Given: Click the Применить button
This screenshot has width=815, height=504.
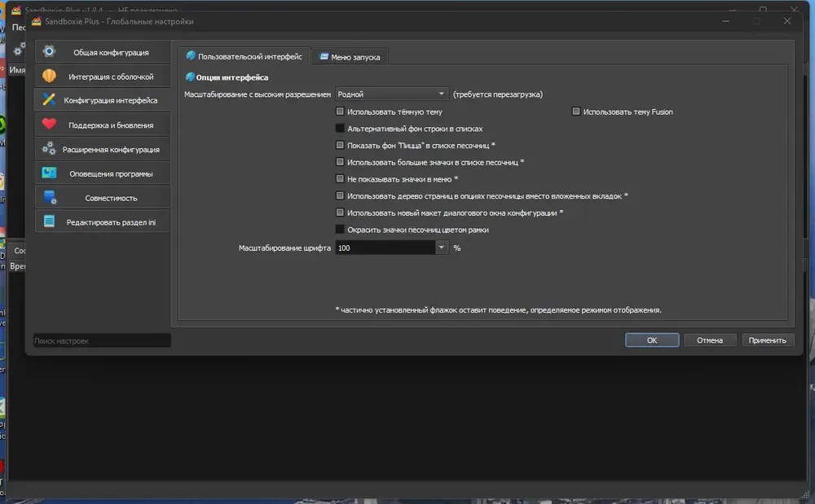Looking at the screenshot, I should coord(767,340).
